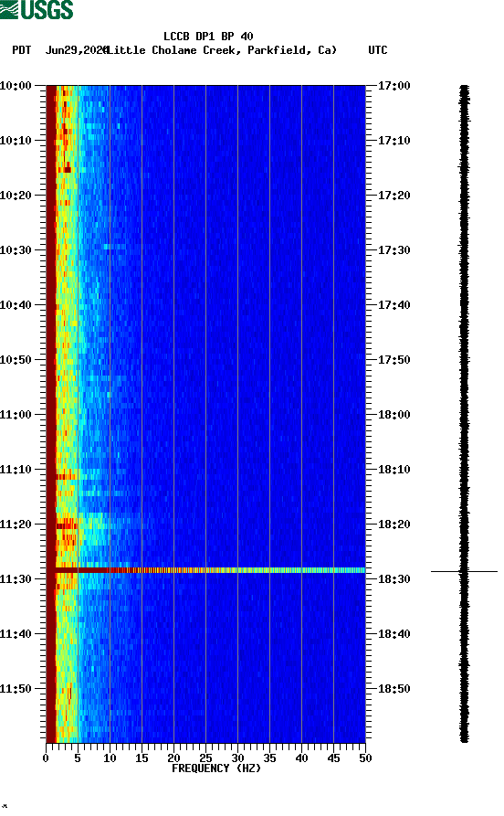This screenshot has height=816, width=504.
Task: Click the vertical seismogram waveform trace
Action: 464,414
